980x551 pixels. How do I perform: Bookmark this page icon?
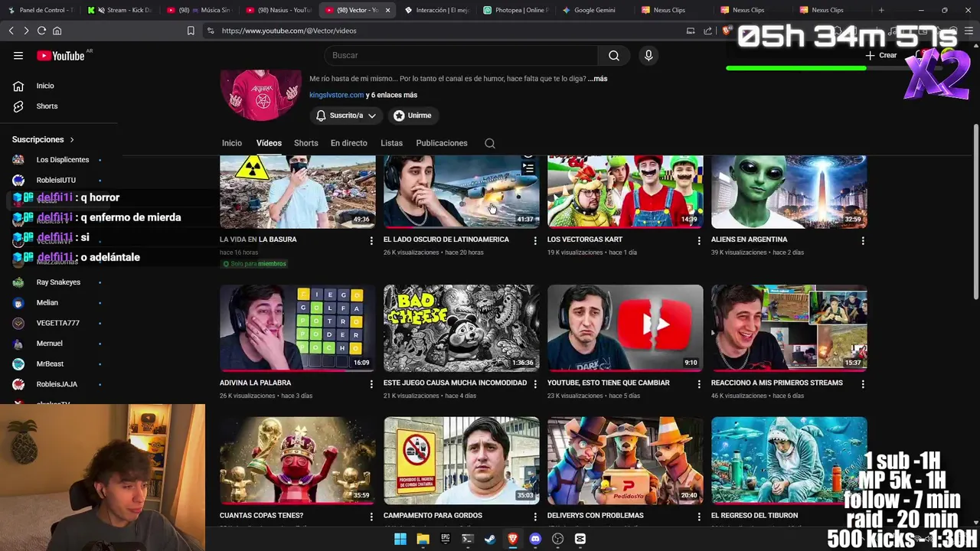[x=191, y=31]
